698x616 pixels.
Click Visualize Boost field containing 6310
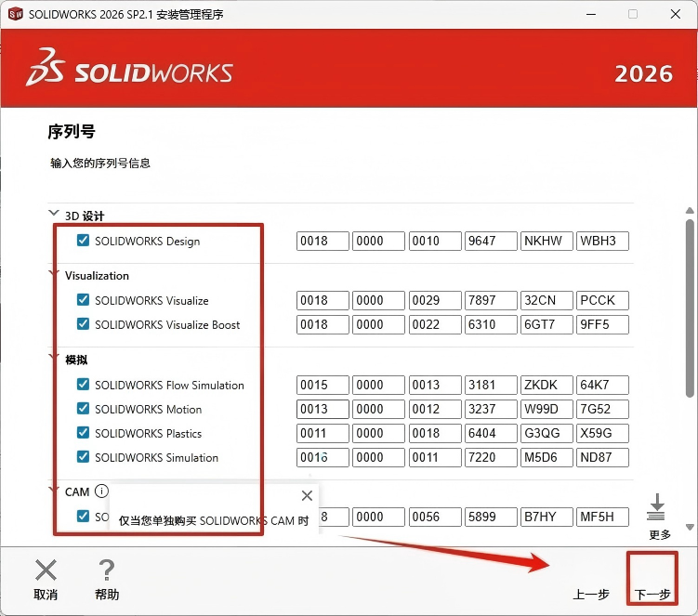pos(491,324)
